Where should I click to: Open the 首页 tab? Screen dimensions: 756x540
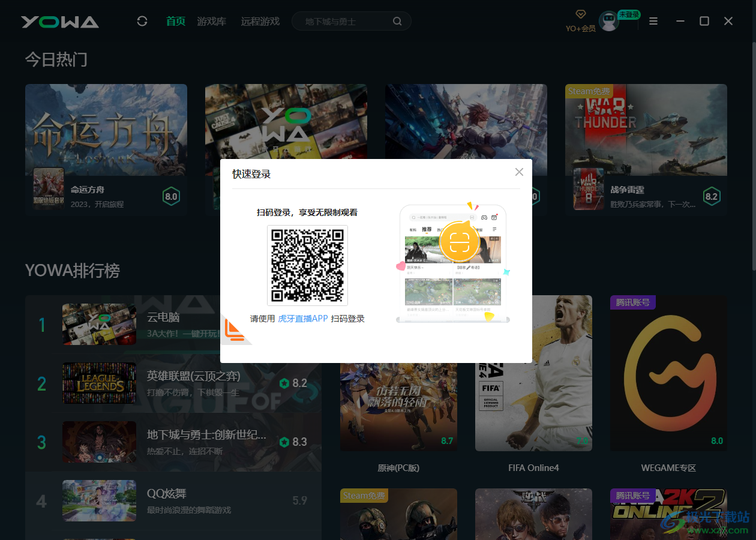[176, 22]
